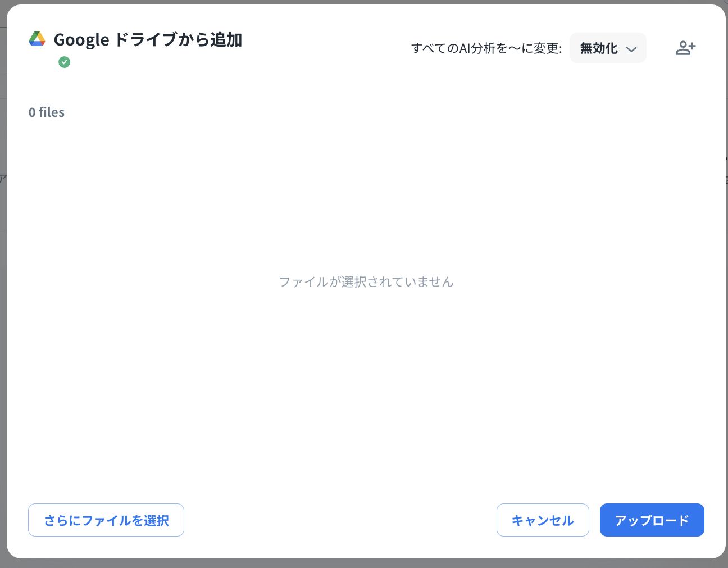
Task: Click the word files in file counter
Action: pos(52,112)
